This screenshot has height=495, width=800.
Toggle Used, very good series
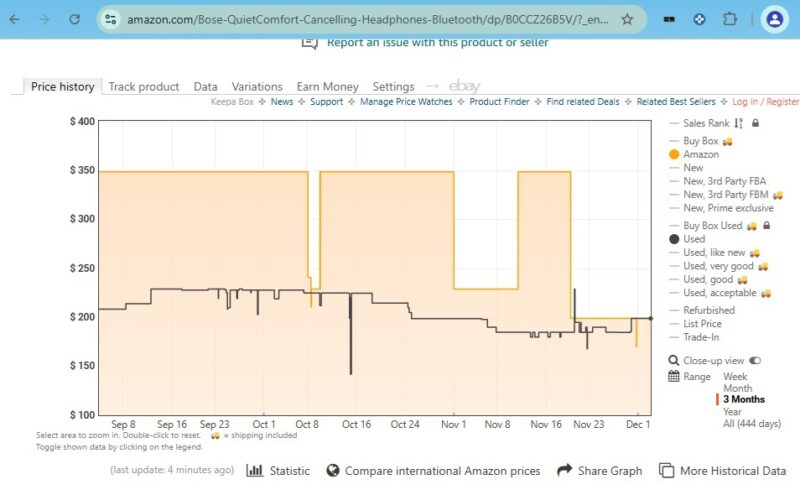coord(718,266)
